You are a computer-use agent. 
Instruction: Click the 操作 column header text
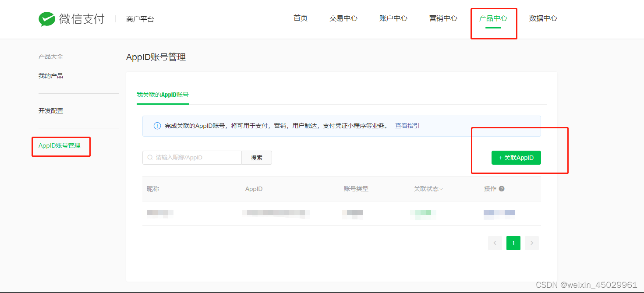click(490, 189)
